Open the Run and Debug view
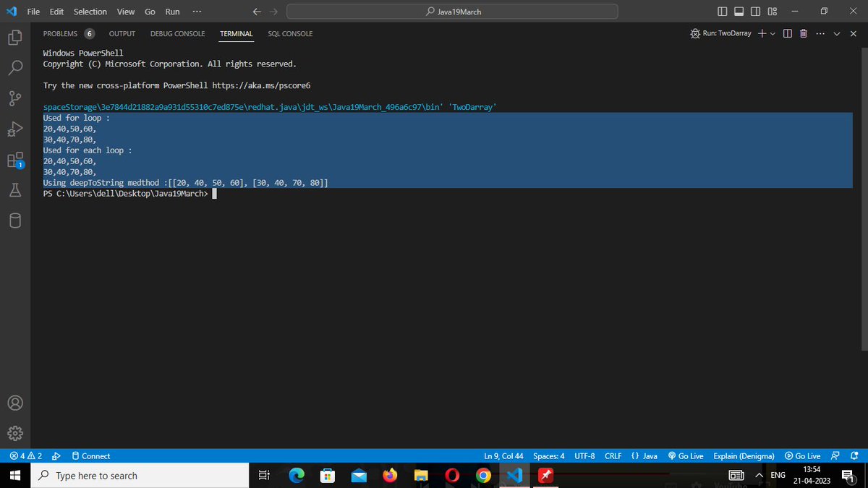Screen dimensions: 868x488 point(15,129)
